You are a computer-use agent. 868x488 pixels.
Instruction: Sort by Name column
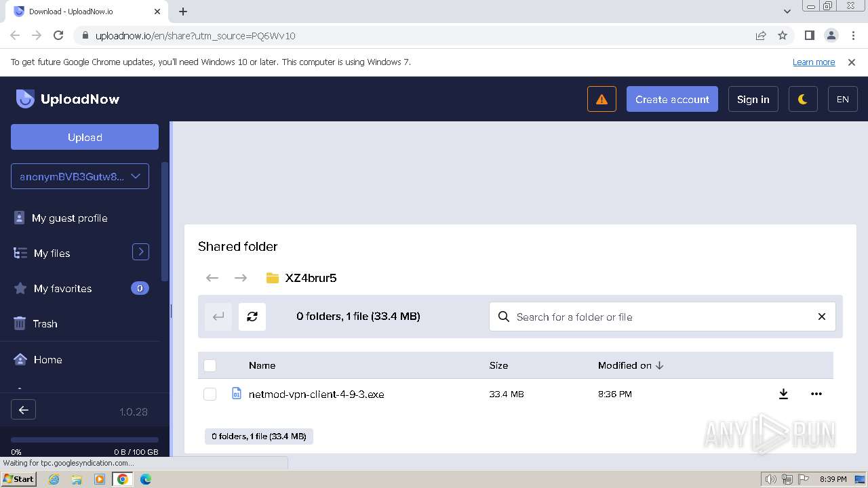[262, 365]
